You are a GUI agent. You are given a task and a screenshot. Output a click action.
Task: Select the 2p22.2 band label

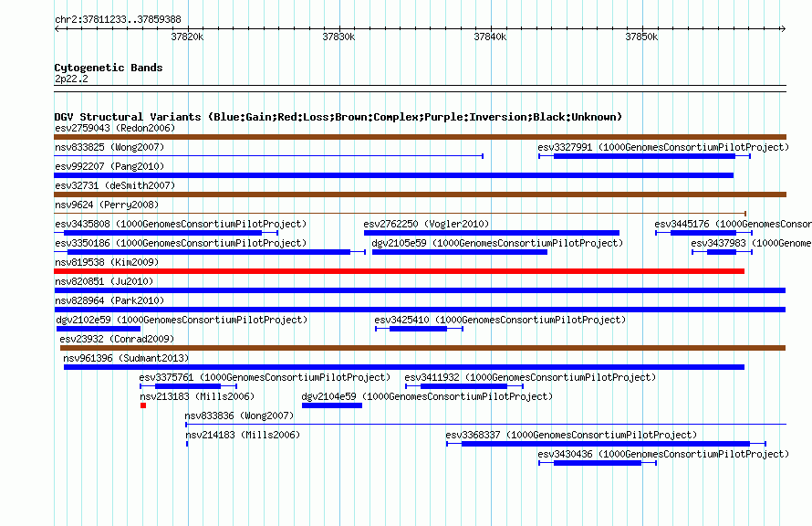click(71, 79)
